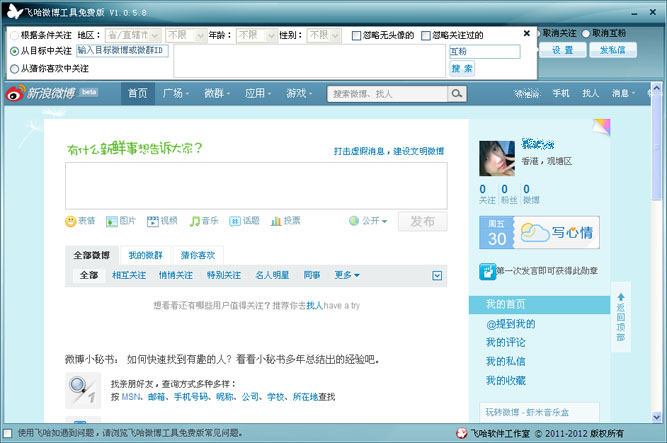Click the page vertical scrollbar thumb
The height and width of the screenshot is (443, 667).
tap(656, 147)
